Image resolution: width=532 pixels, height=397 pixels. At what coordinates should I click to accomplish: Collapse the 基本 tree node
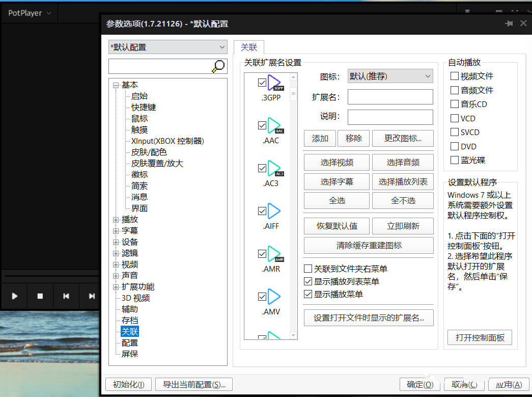point(116,85)
